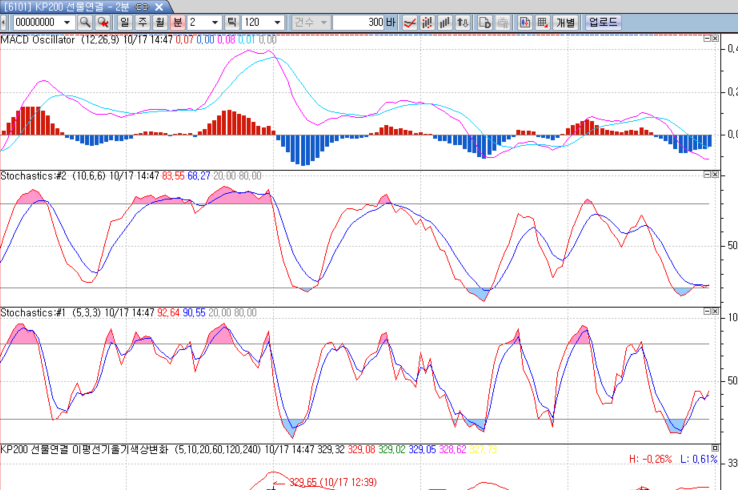The width and height of the screenshot is (738, 490).
Task: Expand the 00000000 symbol code dropdown
Action: click(x=67, y=21)
